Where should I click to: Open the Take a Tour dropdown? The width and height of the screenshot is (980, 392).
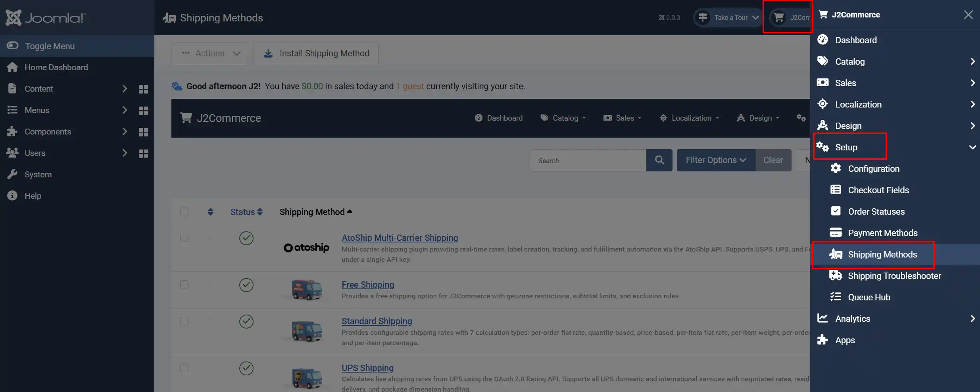[x=728, y=17]
